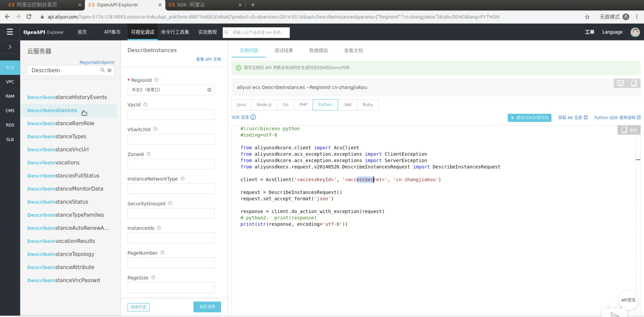Click the VpcId input field
This screenshot has height=317, width=644.
(171, 114)
